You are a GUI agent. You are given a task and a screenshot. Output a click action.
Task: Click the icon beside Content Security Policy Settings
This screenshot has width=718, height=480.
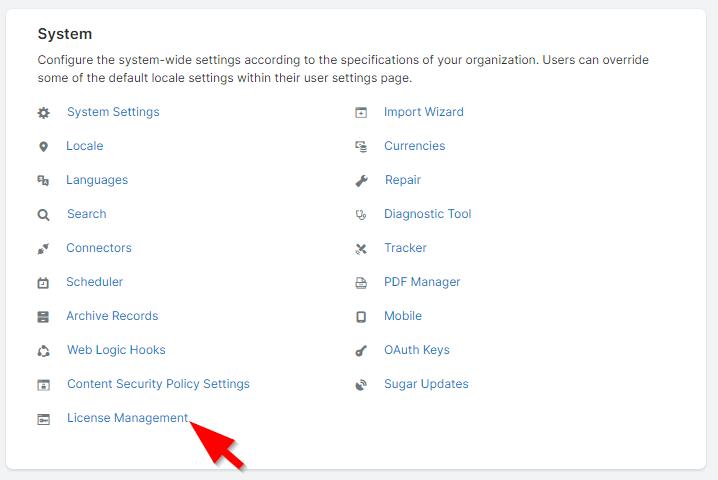click(x=44, y=385)
